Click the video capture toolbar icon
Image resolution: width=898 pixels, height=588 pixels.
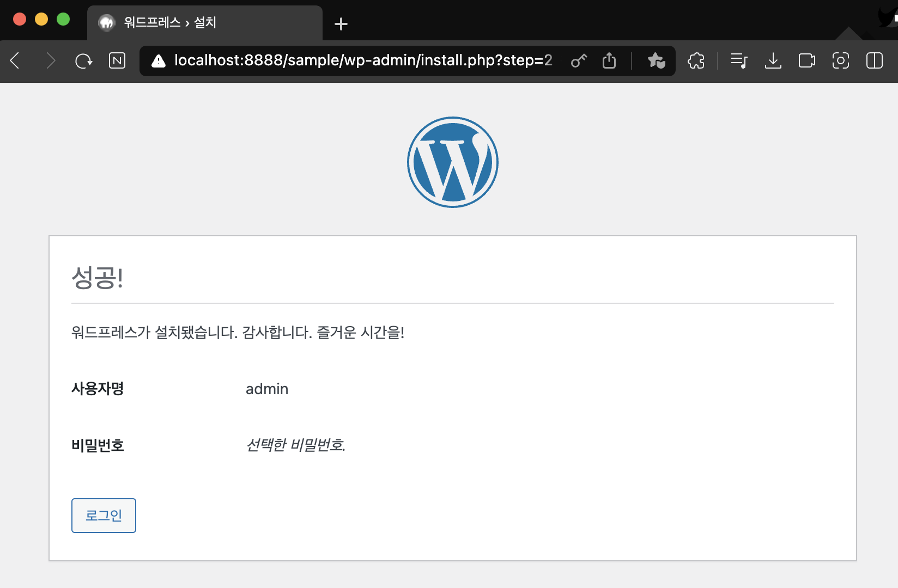pyautogui.click(x=806, y=60)
